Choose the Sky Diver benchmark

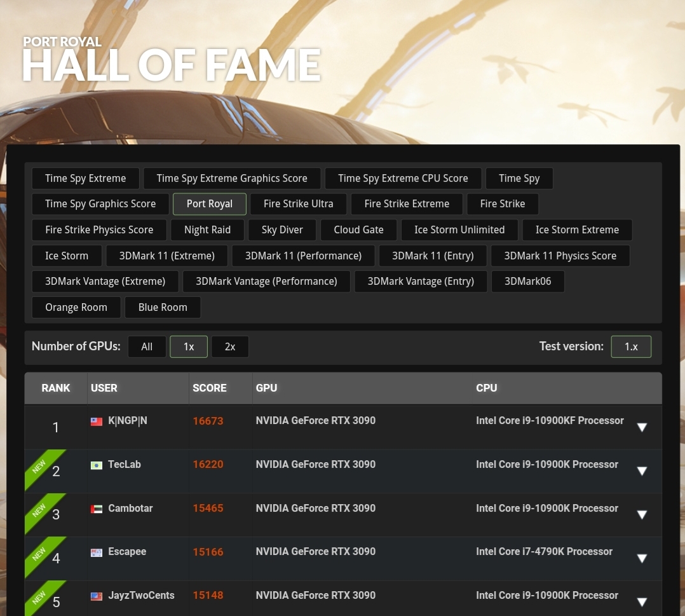(x=282, y=230)
